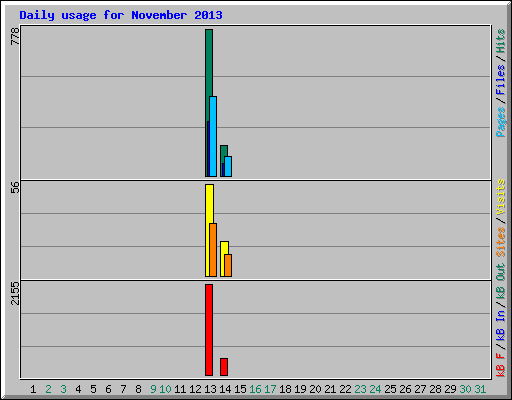
Task: Click day 31 on the x-axis
Action: click(480, 389)
